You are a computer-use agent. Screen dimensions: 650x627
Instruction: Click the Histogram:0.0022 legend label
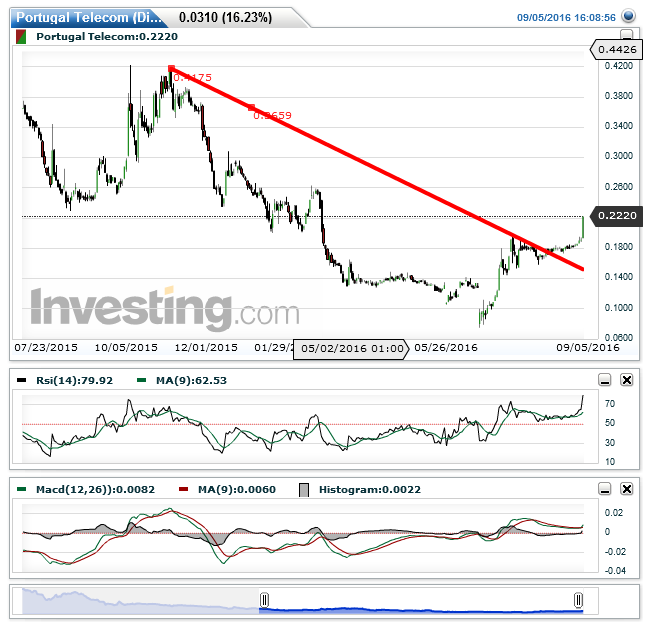(370, 489)
